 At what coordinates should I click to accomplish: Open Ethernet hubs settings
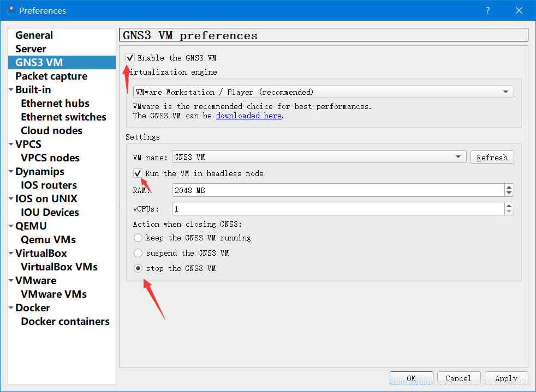click(x=55, y=103)
